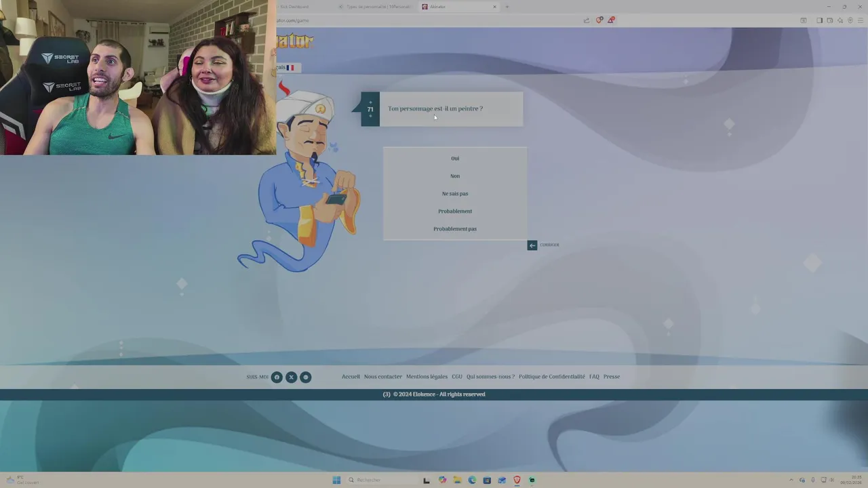Answer 'Oui' to the painter question
Viewport: 868px width, 488px height.
455,159
